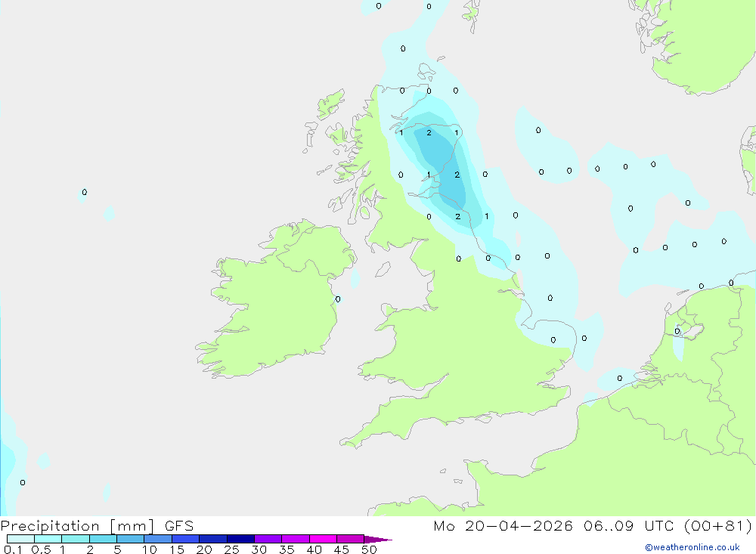Click the legend label '40'
The image size is (756, 554).
click(314, 549)
